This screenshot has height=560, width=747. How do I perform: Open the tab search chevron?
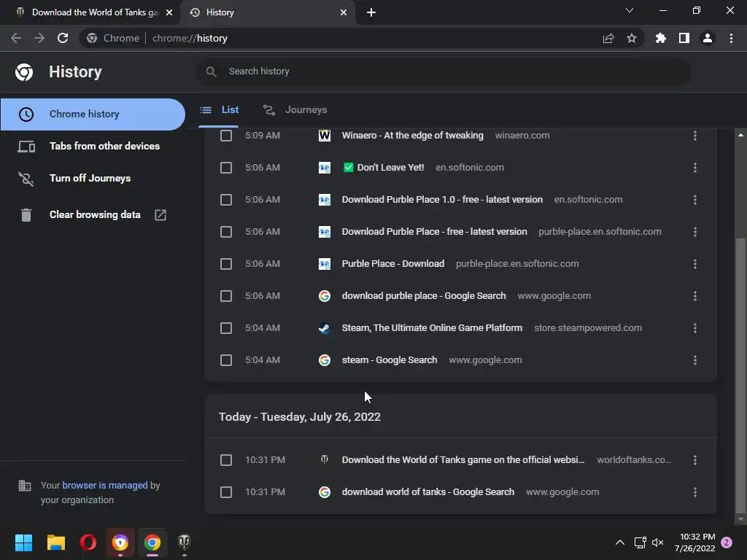coord(630,10)
